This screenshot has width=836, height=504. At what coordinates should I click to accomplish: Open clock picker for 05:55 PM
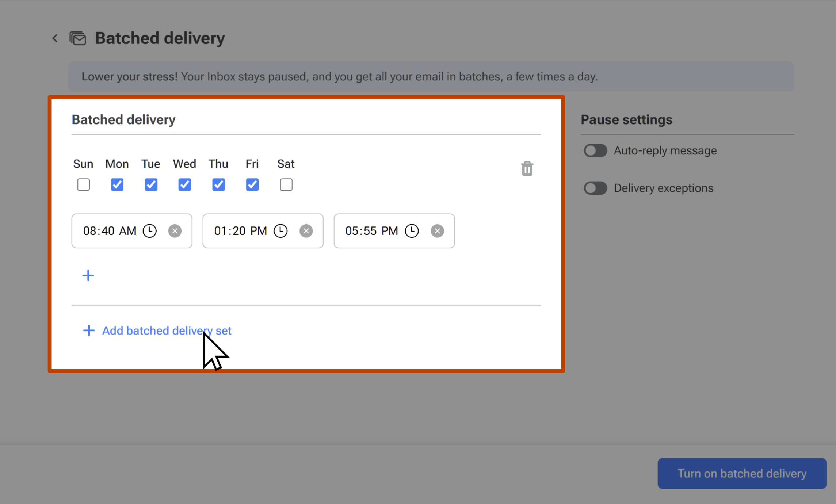(412, 231)
